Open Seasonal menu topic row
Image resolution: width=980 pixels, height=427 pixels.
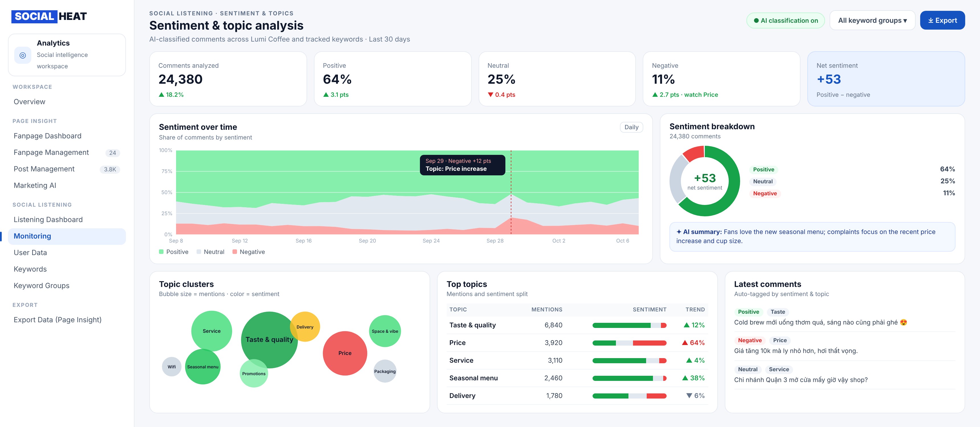577,378
